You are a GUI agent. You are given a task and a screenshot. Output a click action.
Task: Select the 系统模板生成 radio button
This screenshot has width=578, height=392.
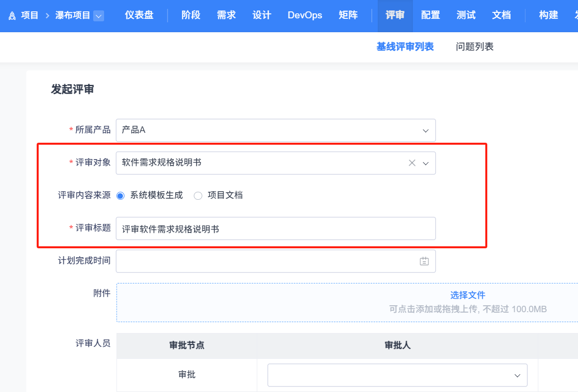pos(120,196)
